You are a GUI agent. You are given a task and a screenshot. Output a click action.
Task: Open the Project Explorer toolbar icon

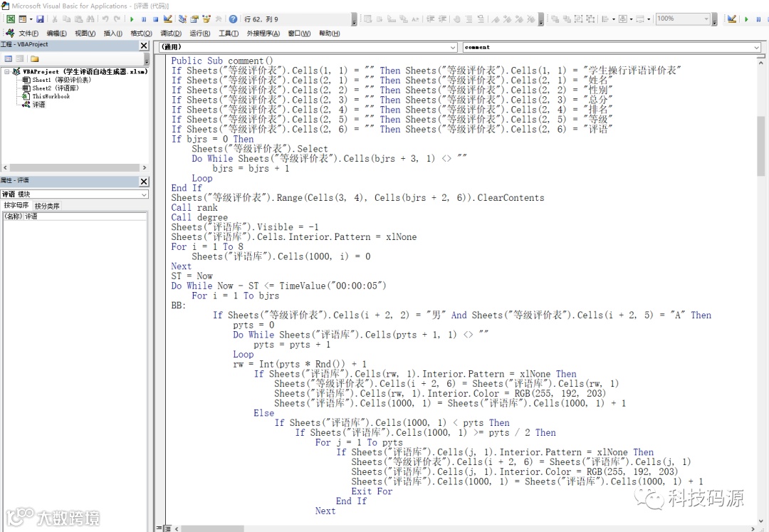coord(182,19)
